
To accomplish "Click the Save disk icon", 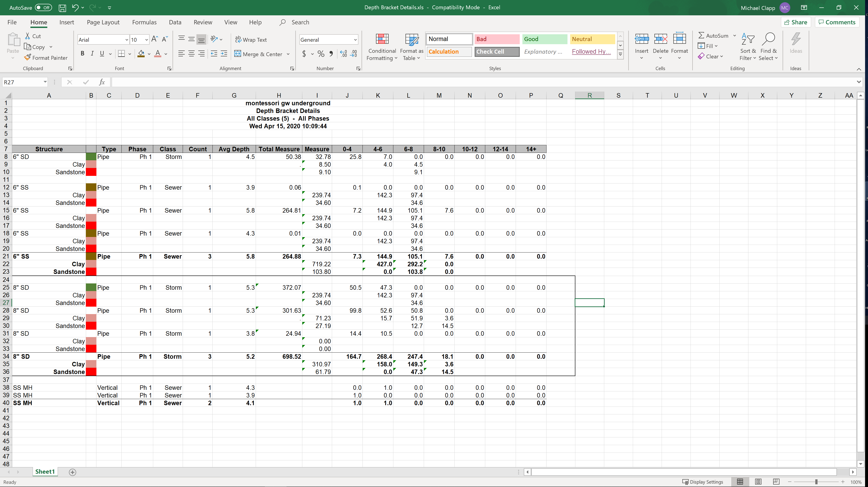I will click(62, 8).
